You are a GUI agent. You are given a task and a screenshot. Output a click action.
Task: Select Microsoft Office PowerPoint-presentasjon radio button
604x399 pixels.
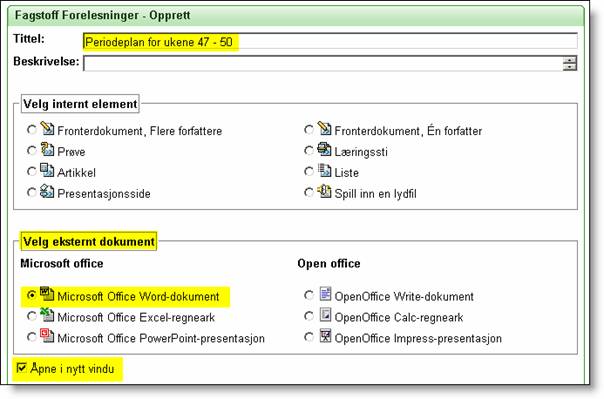tap(32, 337)
